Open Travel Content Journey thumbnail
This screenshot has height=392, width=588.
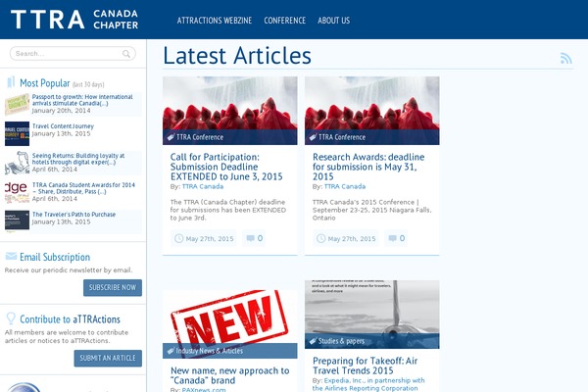coord(17,133)
